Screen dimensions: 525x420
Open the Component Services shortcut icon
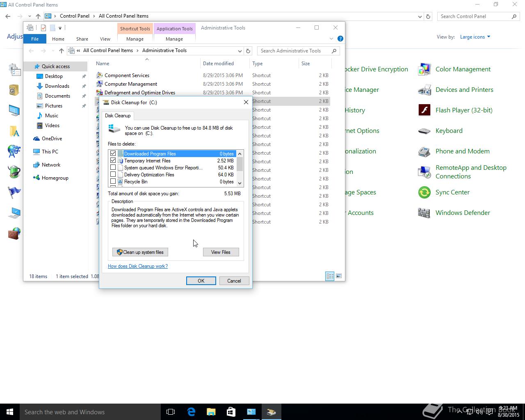pos(99,75)
